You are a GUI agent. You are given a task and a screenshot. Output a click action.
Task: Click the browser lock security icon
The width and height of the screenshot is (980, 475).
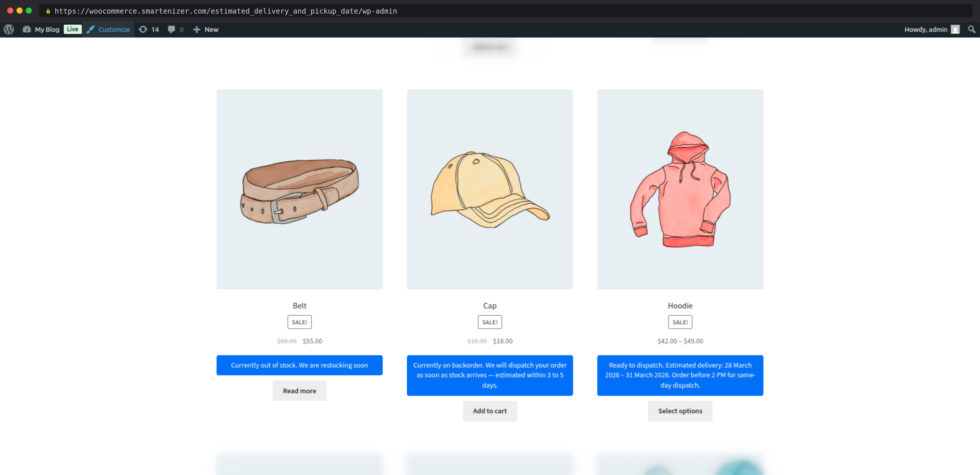tap(48, 11)
